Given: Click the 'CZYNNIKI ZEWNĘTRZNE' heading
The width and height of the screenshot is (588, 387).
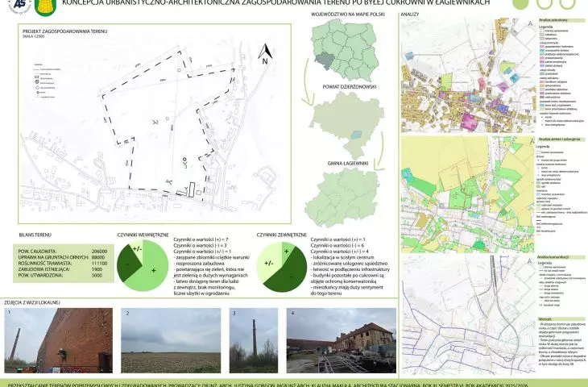Looking at the screenshot, I should click(x=282, y=235).
